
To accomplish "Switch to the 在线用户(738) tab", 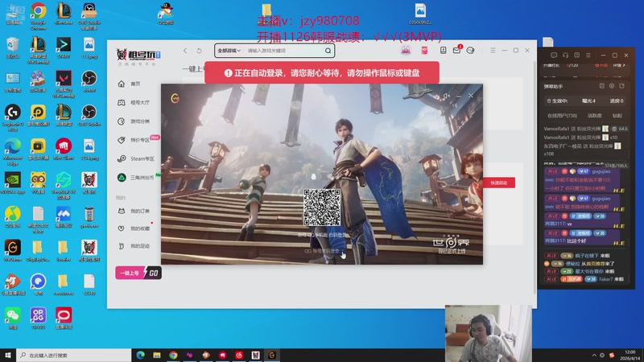I will (562, 116).
